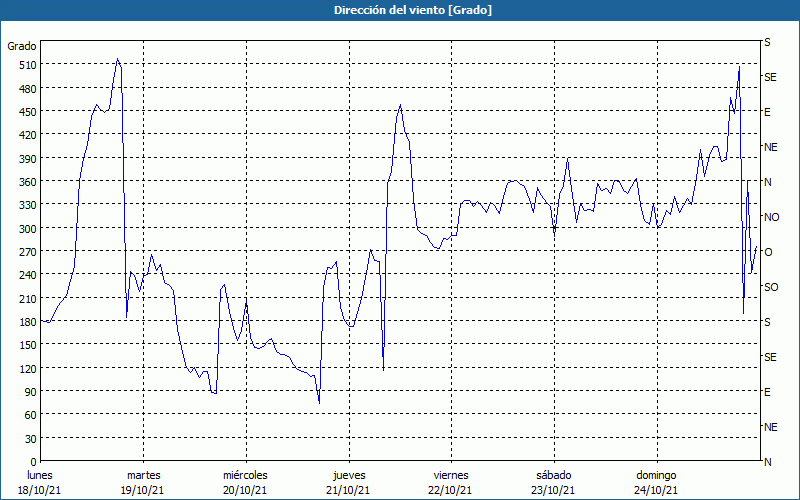
Task: Select the date 23/10/21
Action: pos(554,491)
